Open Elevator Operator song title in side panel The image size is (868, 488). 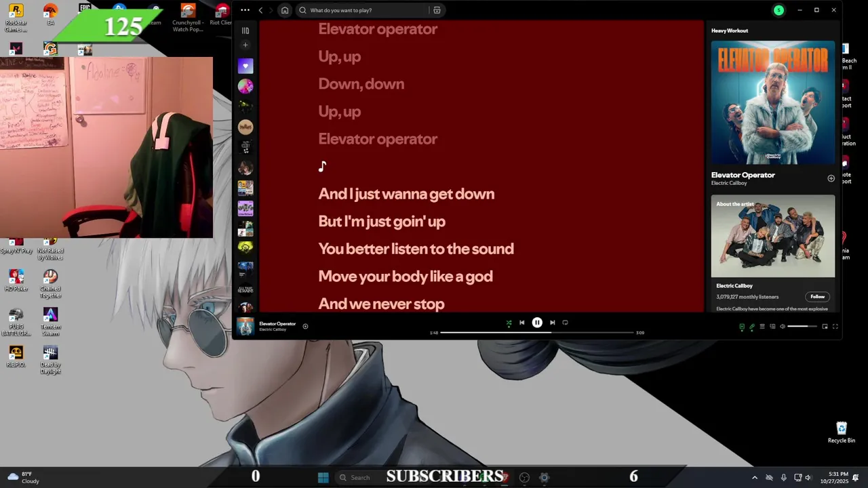coord(743,175)
